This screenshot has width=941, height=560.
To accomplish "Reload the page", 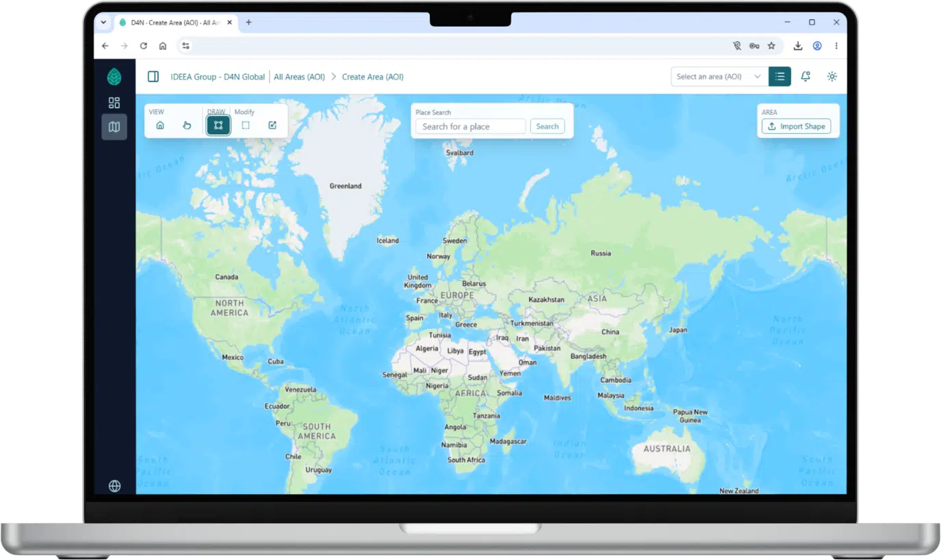I will pyautogui.click(x=143, y=46).
